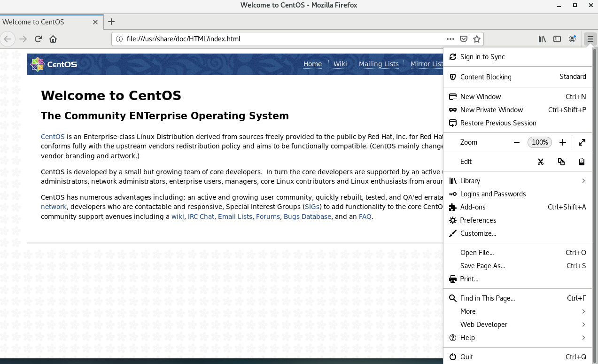Paste using the clipboard icon
Screen dimensions: 598x364
pos(582,161)
